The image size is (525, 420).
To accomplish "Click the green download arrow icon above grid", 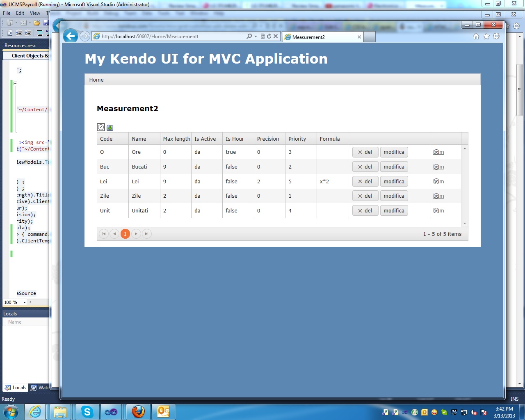I will 110,128.
